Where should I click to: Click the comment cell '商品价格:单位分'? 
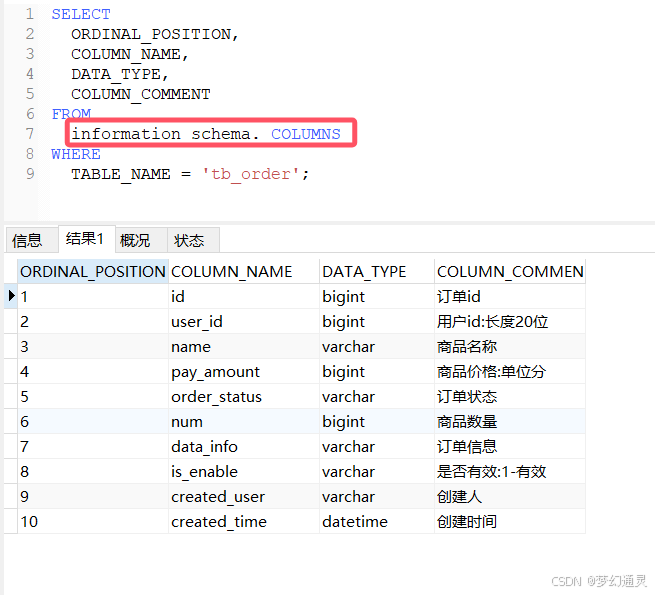point(510,372)
